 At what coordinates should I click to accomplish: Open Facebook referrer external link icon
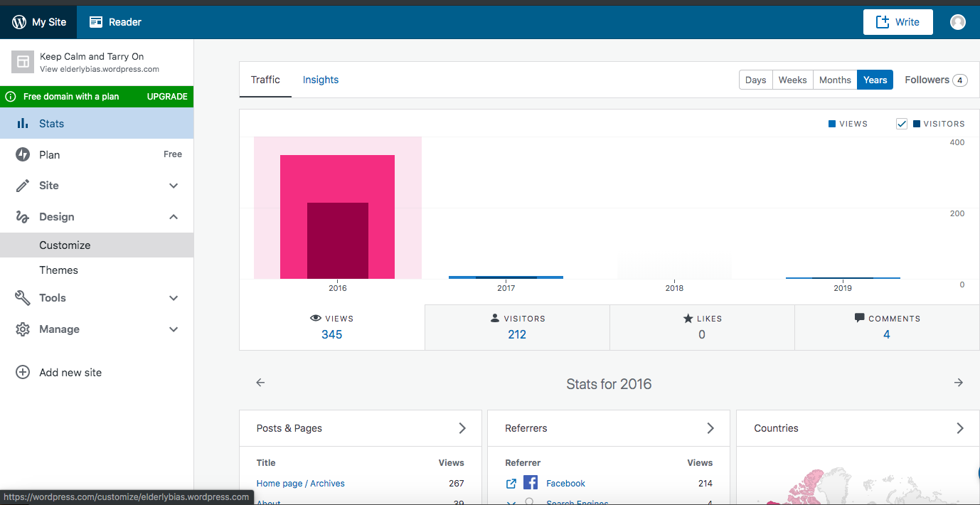click(x=511, y=484)
